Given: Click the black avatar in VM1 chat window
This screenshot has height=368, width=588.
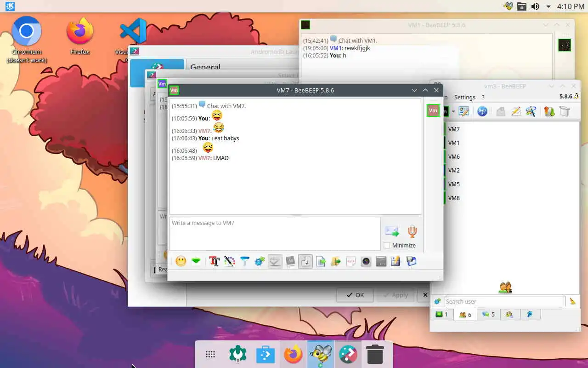Looking at the screenshot, I should tap(565, 45).
